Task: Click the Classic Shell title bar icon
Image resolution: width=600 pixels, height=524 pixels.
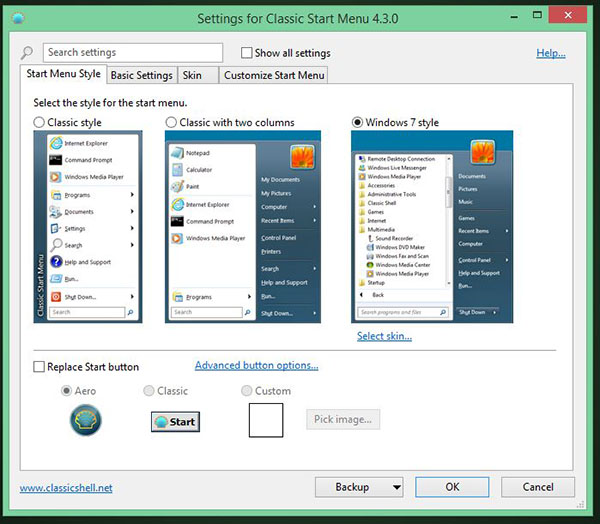Action: coord(18,18)
